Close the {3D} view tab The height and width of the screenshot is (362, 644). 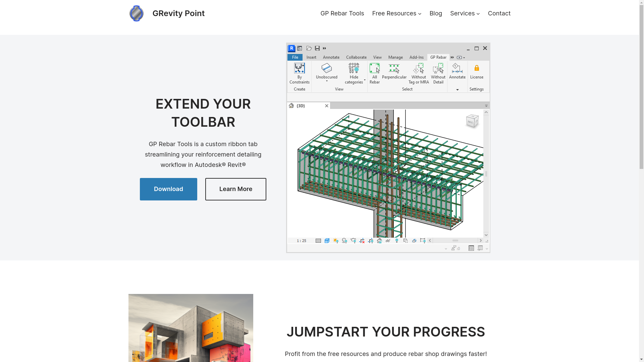coord(326,106)
